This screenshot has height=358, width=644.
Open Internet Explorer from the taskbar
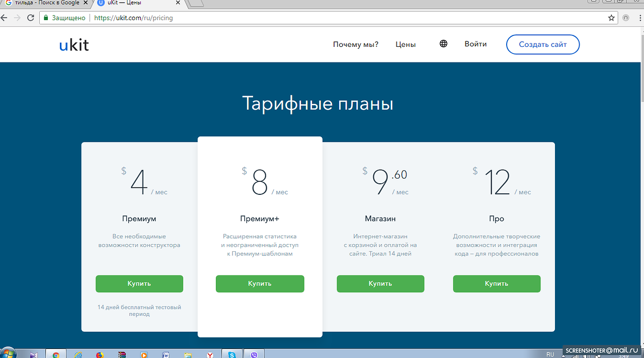(x=78, y=354)
